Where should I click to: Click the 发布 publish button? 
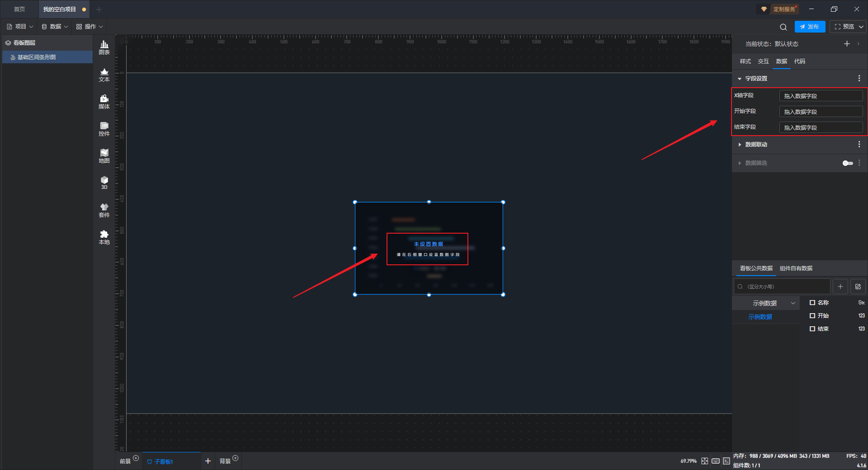[810, 27]
